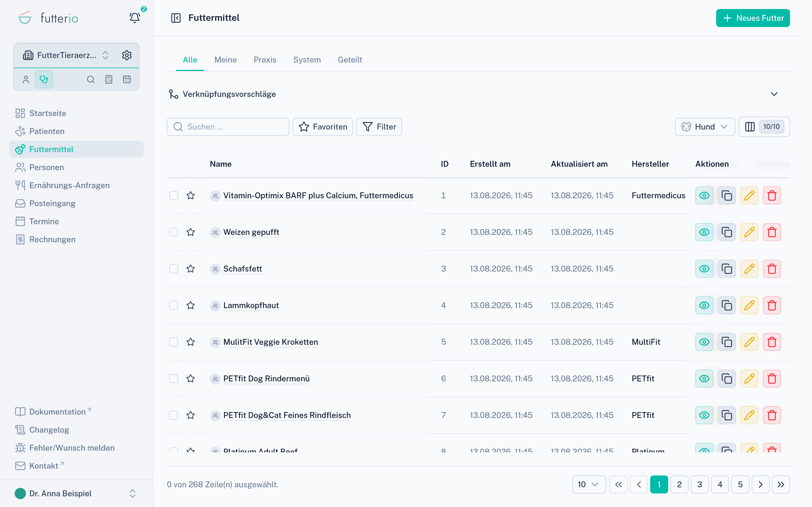
Task: Delete the Weizen gepufft entry
Action: [772, 232]
